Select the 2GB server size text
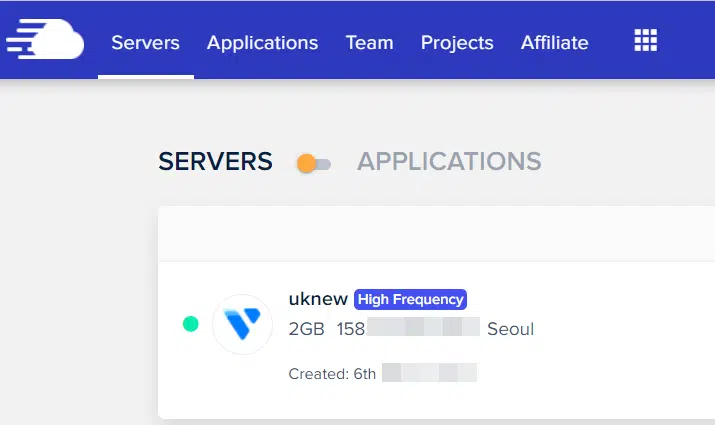715x425 pixels. [306, 329]
